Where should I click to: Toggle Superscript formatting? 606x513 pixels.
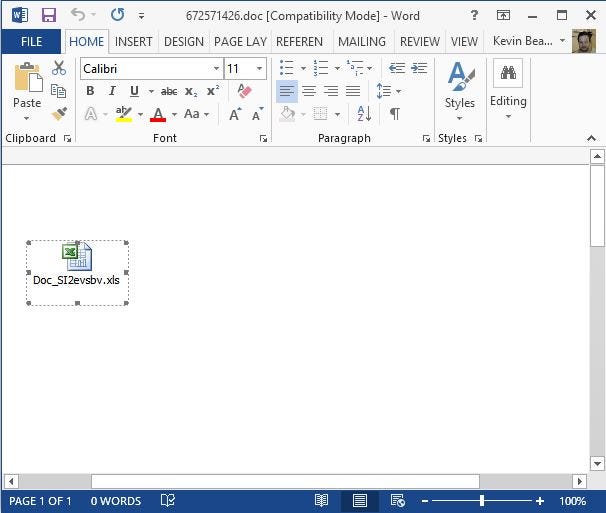213,90
